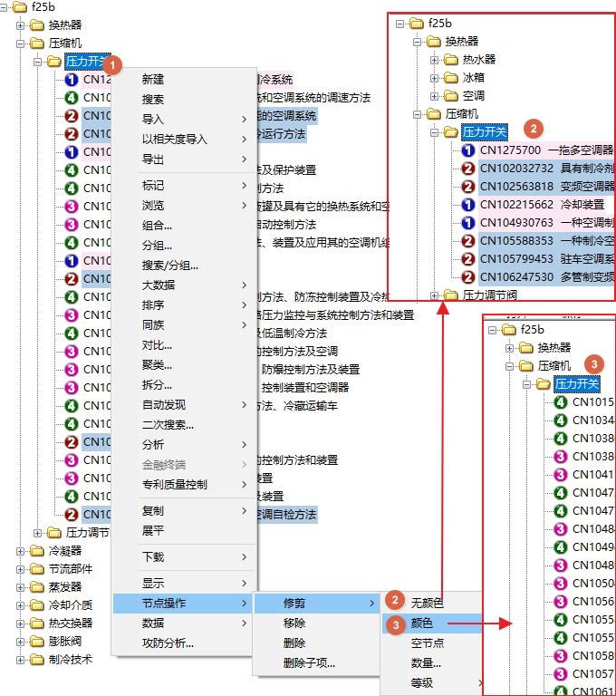Click the blue 1 icon beside CN104930763
The width and height of the screenshot is (616, 696).
[x=468, y=223]
